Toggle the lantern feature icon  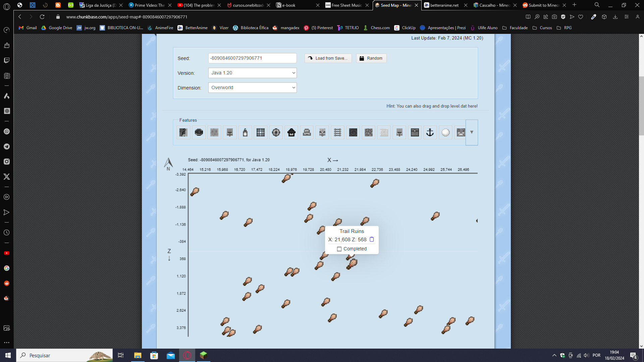(245, 132)
